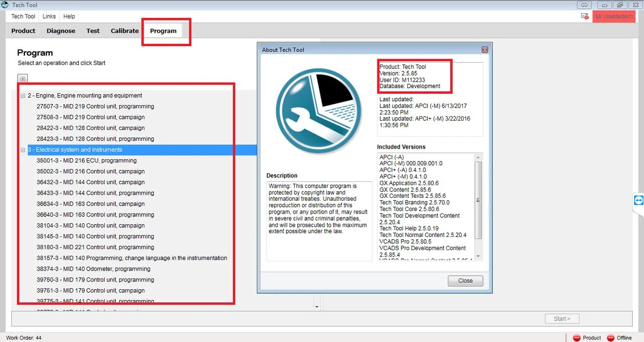Click the operation list scroll-down arrow
644x342 pixels.
[317, 307]
